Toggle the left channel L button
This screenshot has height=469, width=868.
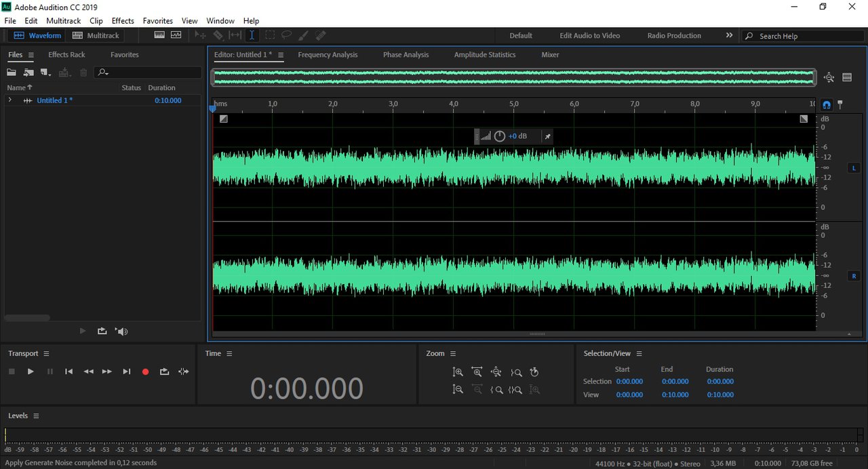854,167
